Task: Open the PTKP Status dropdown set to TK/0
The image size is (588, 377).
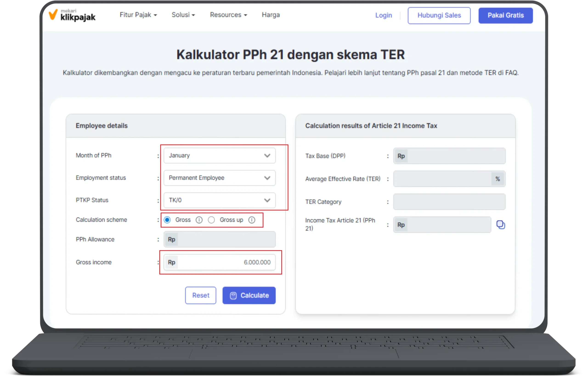Action: pos(219,200)
